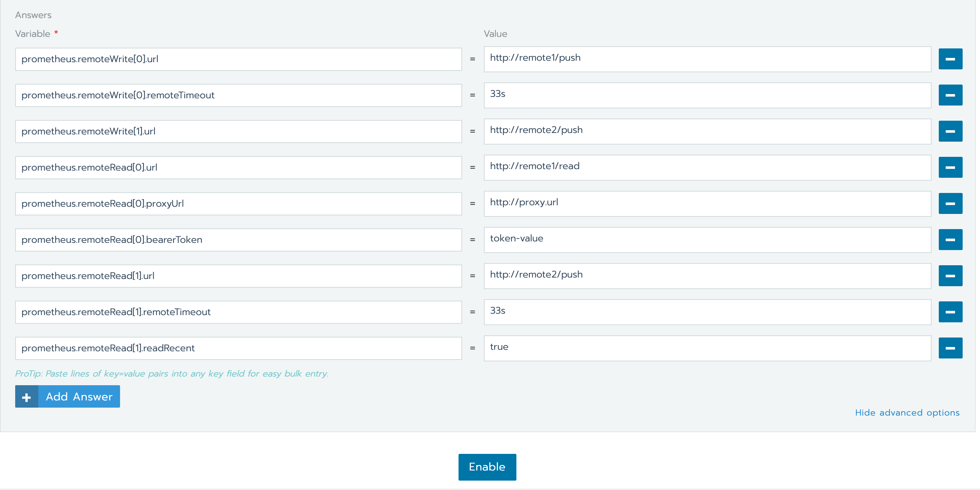Image resolution: width=980 pixels, height=490 pixels.
Task: Click value field containing true
Action: pos(707,348)
